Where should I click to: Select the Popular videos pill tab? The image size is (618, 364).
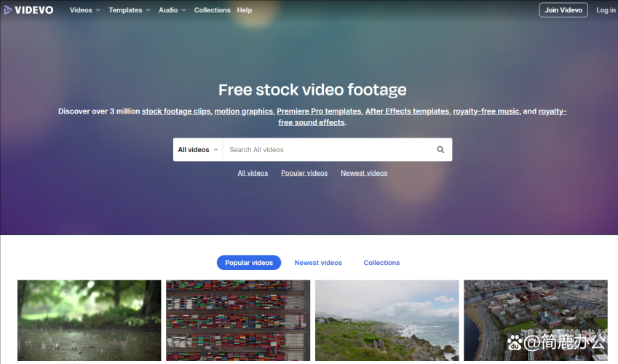click(x=249, y=263)
